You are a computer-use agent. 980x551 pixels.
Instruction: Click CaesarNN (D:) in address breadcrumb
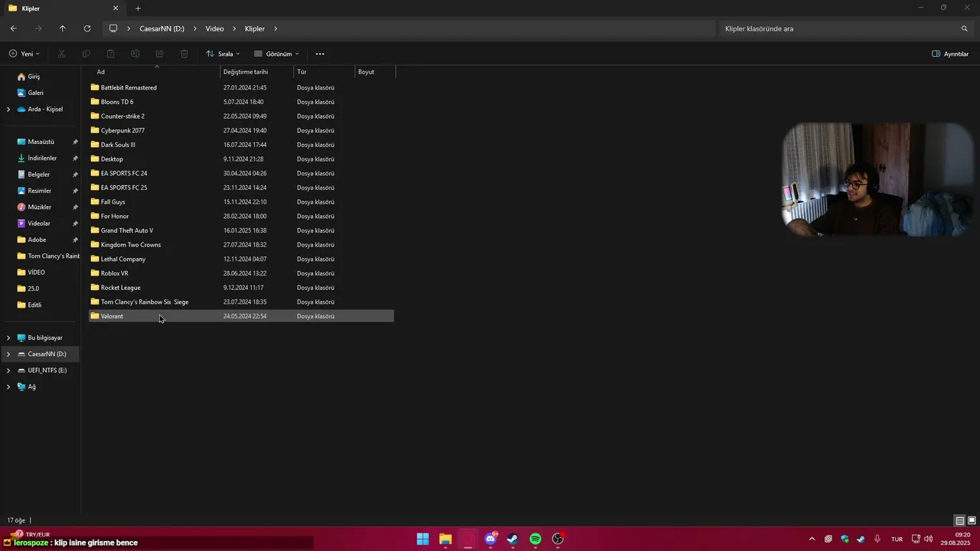(x=162, y=28)
